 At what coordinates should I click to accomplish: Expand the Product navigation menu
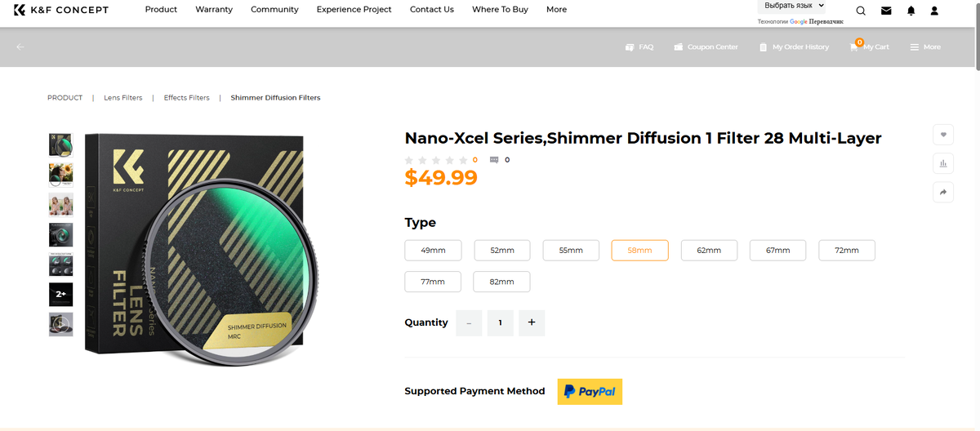[x=161, y=10]
